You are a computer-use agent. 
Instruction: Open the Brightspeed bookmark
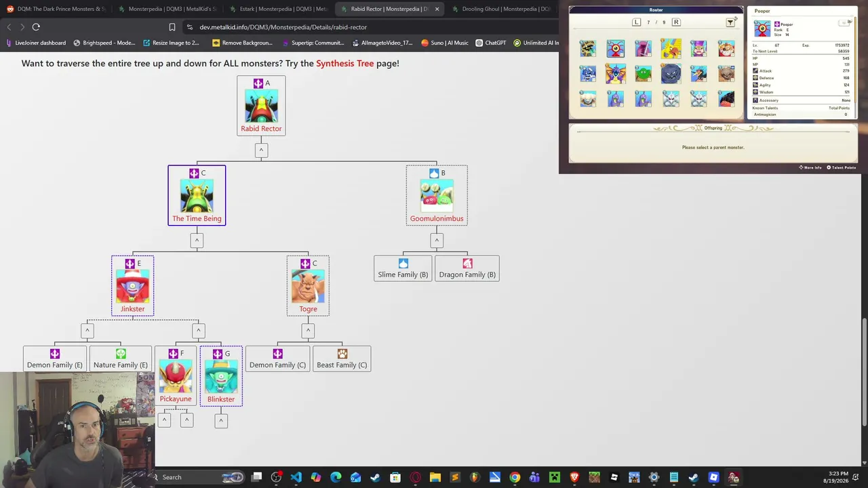click(x=104, y=43)
